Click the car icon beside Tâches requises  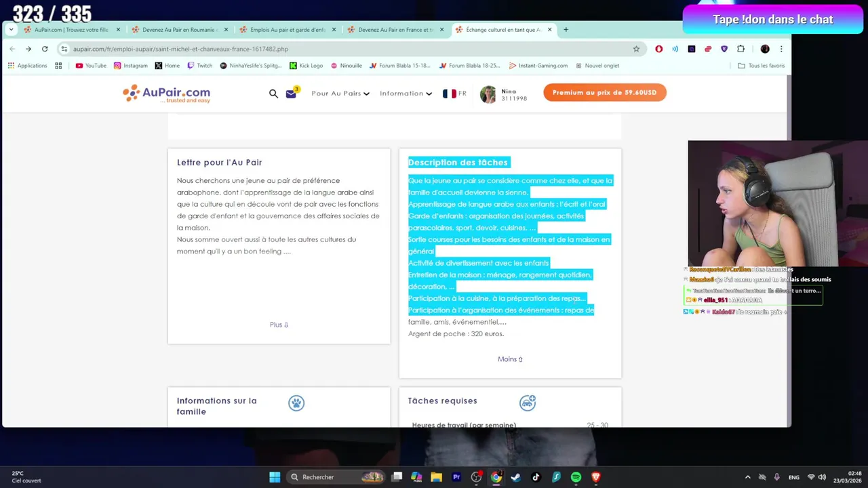click(528, 403)
